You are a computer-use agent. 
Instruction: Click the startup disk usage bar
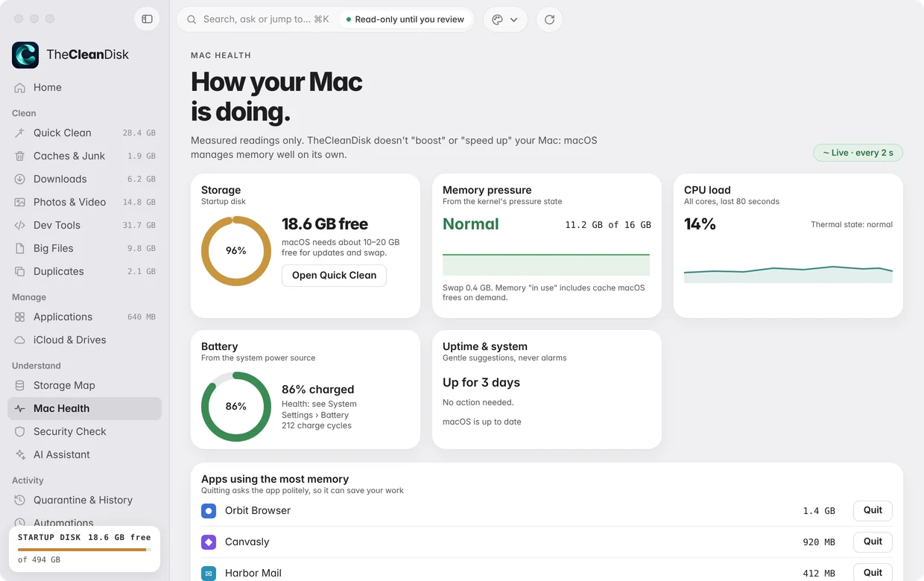(84, 550)
